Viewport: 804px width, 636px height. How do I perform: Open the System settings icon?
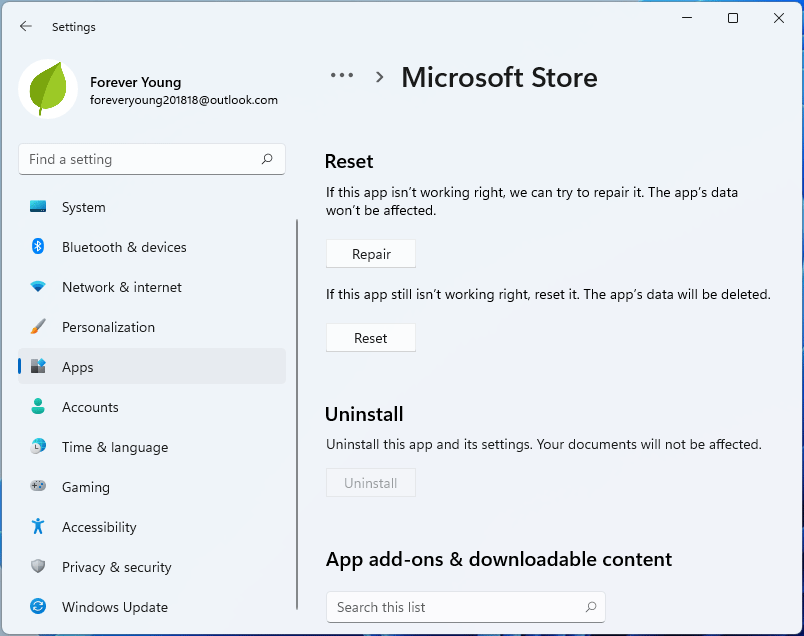[37, 207]
